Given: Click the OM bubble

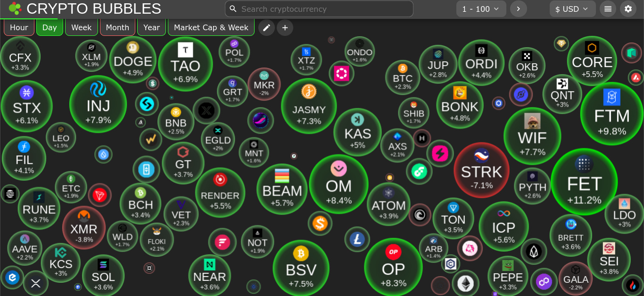Looking at the screenshot, I should [x=339, y=184].
